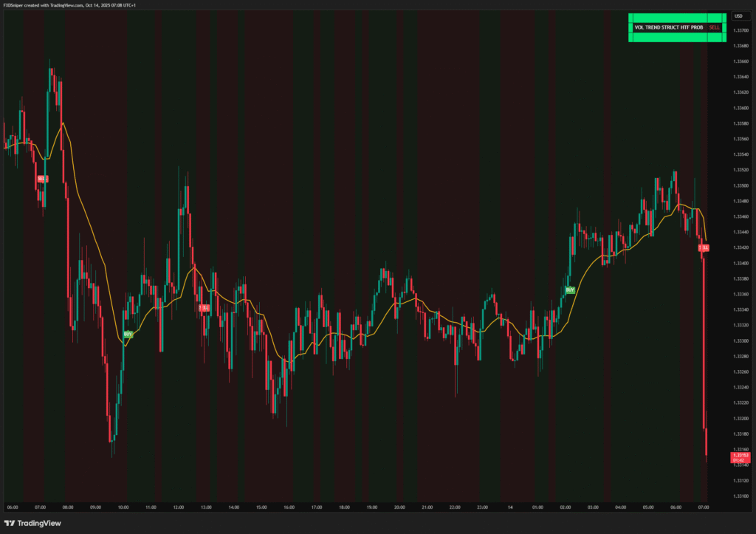Click the 06:00 label at the time axis start
The height and width of the screenshot is (534, 756).
coord(13,507)
